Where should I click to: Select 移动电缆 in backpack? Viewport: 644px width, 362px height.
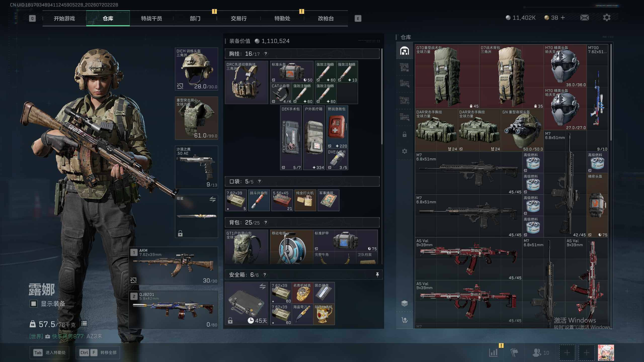click(292, 247)
